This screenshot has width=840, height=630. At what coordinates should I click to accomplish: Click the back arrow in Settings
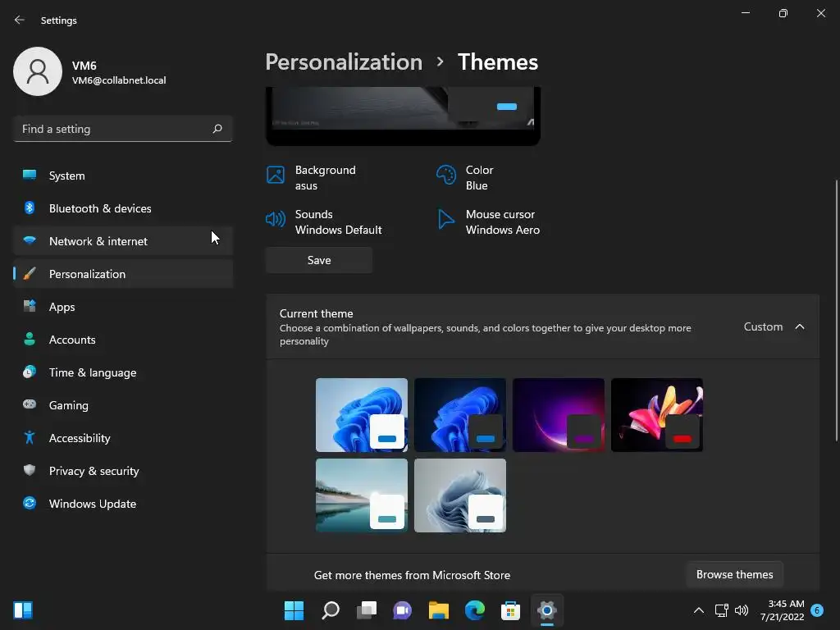[20, 20]
